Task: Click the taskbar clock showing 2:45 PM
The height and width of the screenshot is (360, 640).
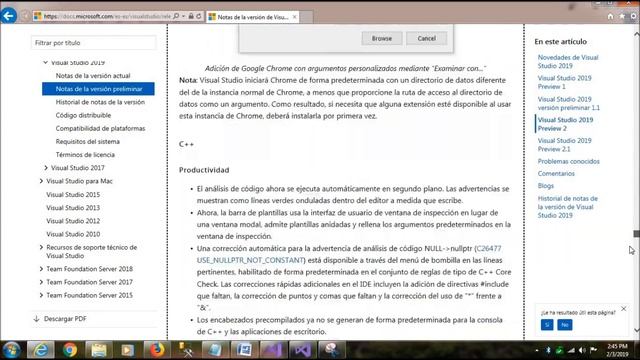Action: pyautogui.click(x=617, y=350)
